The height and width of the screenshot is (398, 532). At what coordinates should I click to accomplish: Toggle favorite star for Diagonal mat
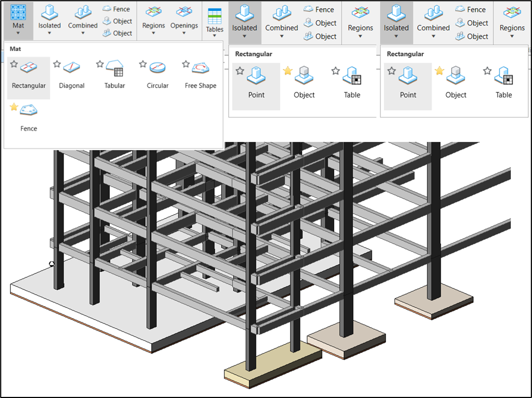coord(57,64)
